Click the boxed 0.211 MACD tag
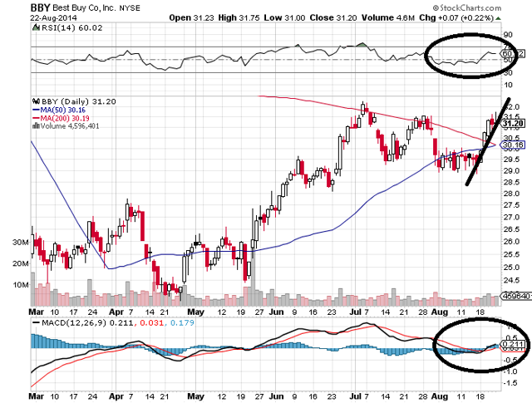Image resolution: width=532 pixels, height=403 pixels. pos(514,344)
